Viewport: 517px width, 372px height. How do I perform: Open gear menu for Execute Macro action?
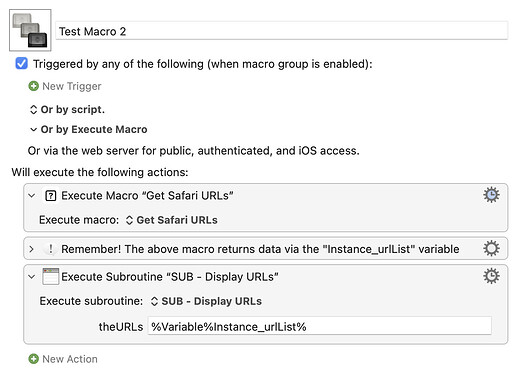492,195
